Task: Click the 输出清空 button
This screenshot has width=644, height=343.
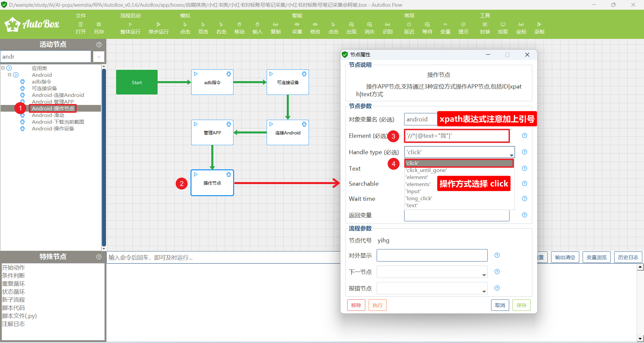Action: (x=565, y=257)
